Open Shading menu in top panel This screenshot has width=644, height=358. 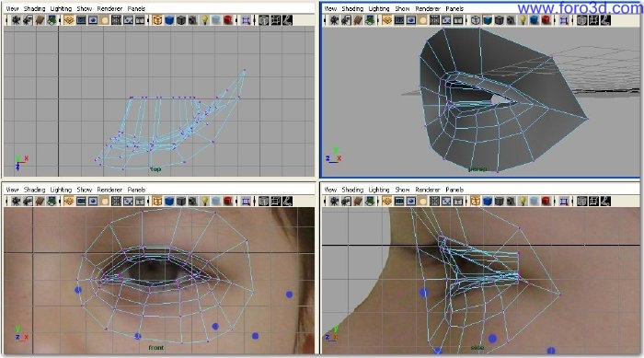click(35, 8)
